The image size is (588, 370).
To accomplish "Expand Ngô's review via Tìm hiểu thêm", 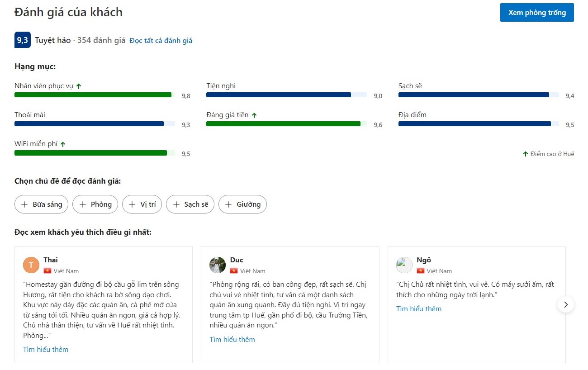I will pos(419,309).
